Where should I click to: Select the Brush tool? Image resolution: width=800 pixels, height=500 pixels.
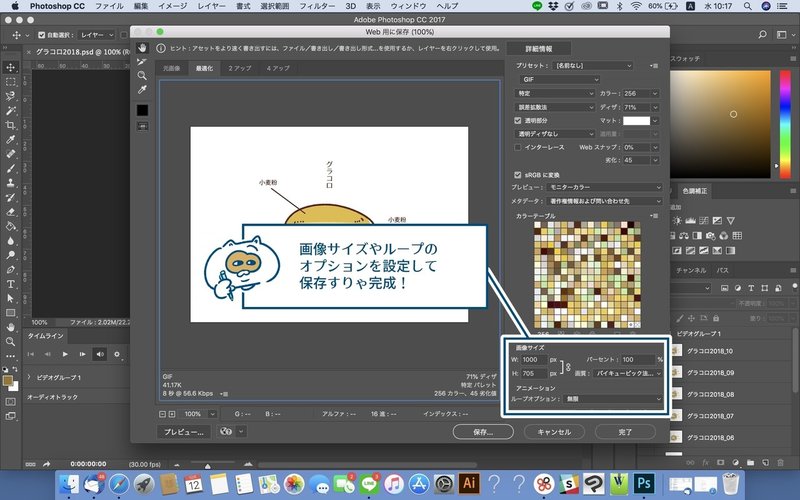click(10, 168)
